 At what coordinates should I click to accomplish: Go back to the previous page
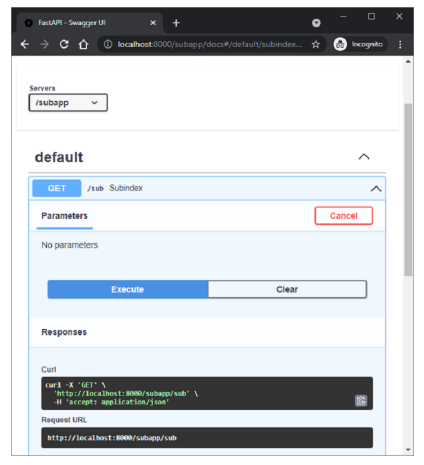(x=25, y=44)
